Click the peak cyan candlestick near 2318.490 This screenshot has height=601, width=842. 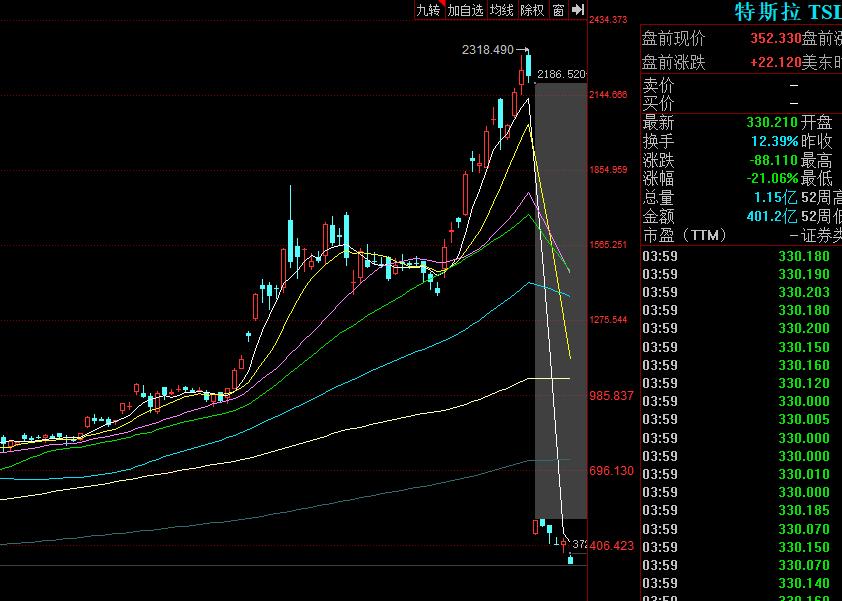click(x=528, y=66)
